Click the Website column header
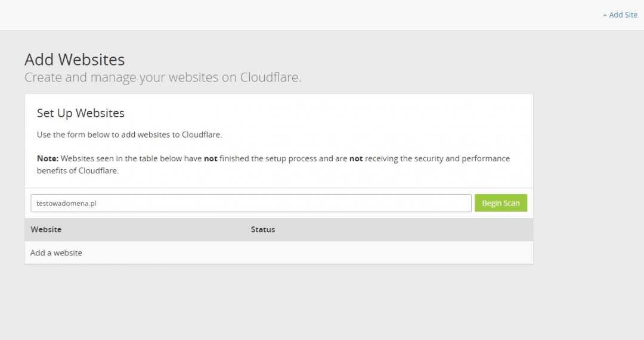Image resolution: width=644 pixels, height=340 pixels. tap(46, 229)
